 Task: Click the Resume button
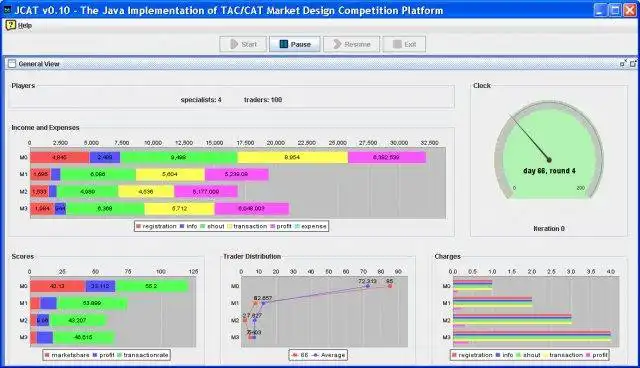tap(351, 44)
